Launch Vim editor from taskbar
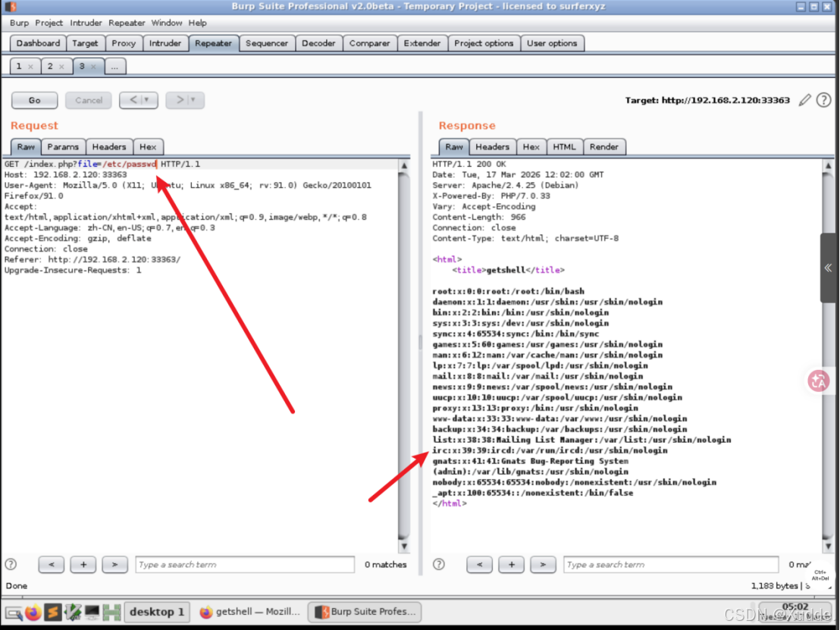 click(73, 612)
